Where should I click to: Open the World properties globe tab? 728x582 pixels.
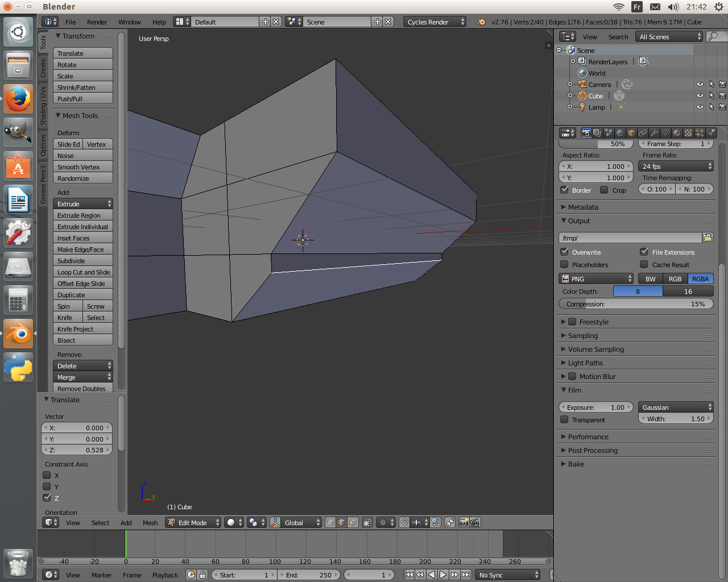pyautogui.click(x=620, y=133)
